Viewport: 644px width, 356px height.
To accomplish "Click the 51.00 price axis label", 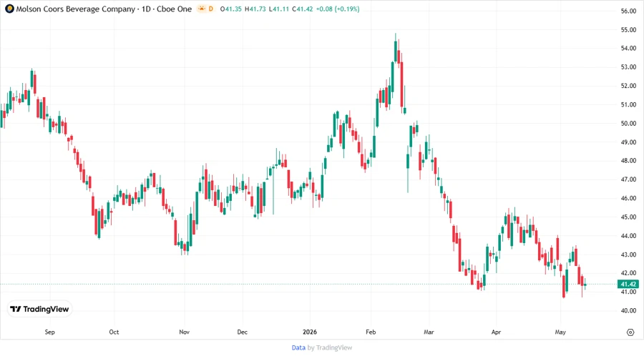I will coord(628,104).
